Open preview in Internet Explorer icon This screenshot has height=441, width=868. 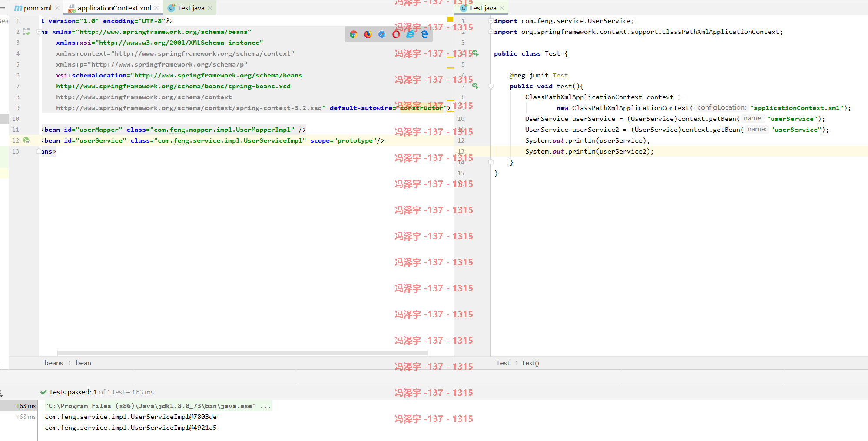(410, 34)
